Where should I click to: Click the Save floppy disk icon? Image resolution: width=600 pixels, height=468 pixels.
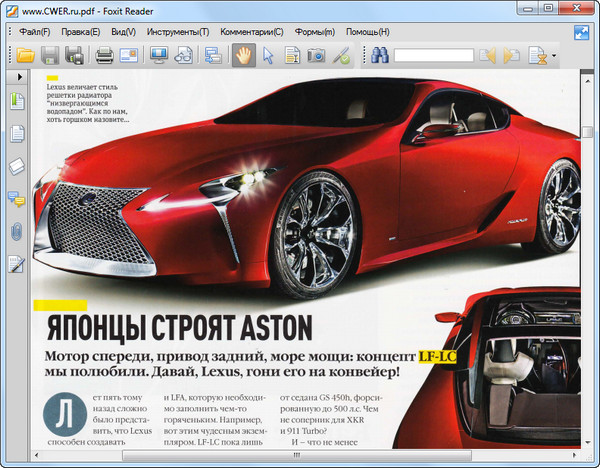50,55
